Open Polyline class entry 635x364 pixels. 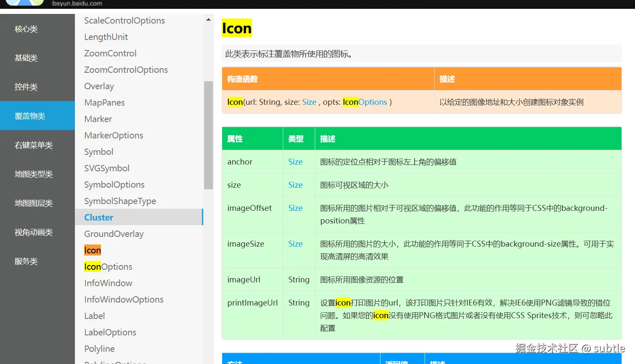[x=99, y=349]
